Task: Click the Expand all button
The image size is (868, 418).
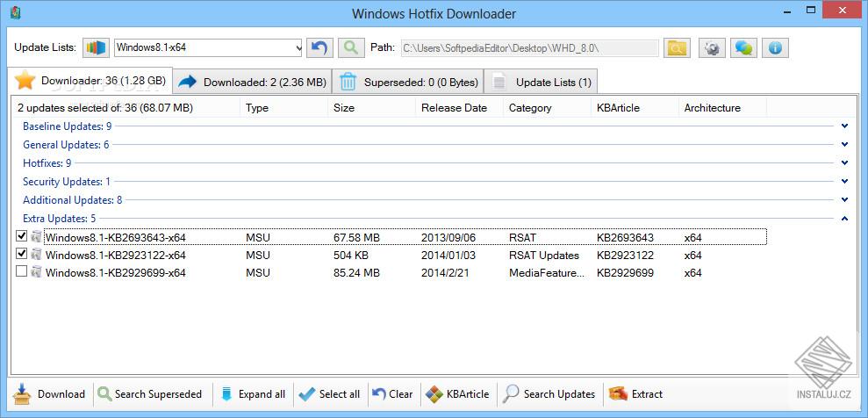Action: click(x=253, y=394)
